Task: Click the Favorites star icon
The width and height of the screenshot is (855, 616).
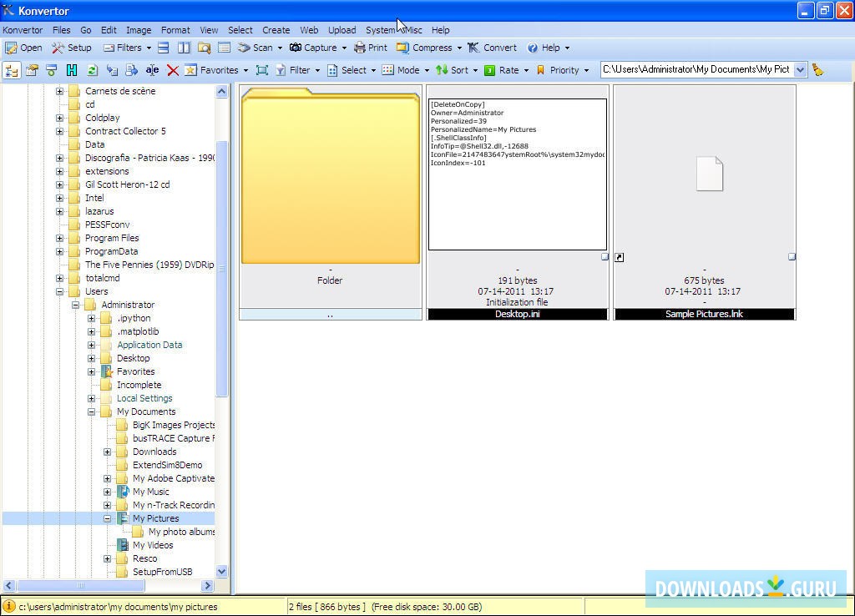Action: (190, 70)
